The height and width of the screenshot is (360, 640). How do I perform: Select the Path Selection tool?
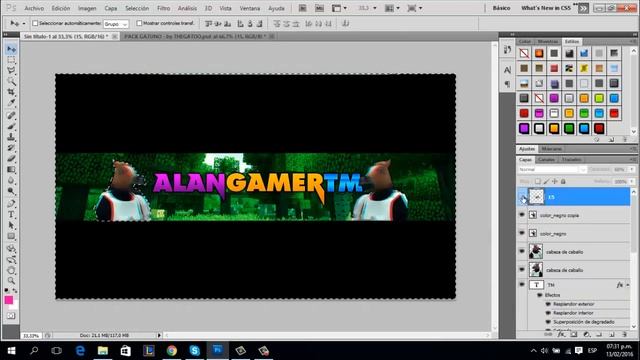(11, 225)
